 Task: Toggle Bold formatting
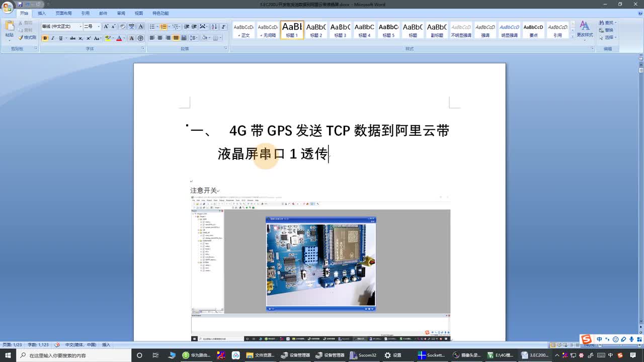point(45,38)
